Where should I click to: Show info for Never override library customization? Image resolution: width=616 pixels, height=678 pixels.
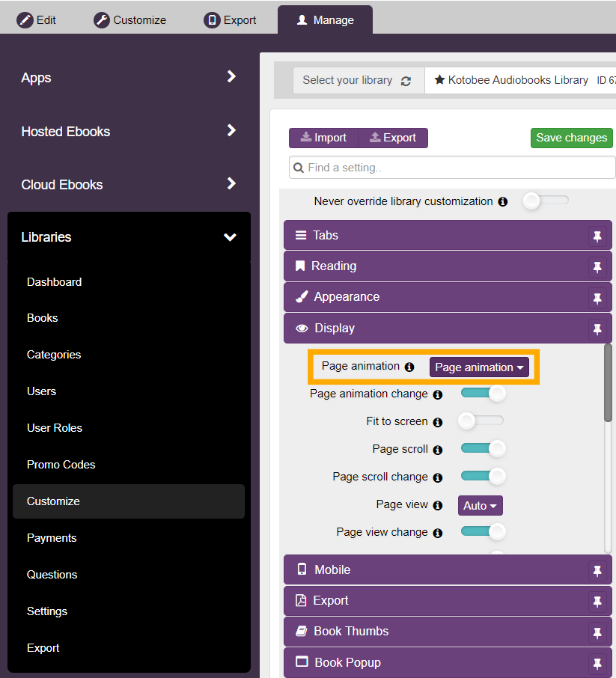(x=503, y=202)
